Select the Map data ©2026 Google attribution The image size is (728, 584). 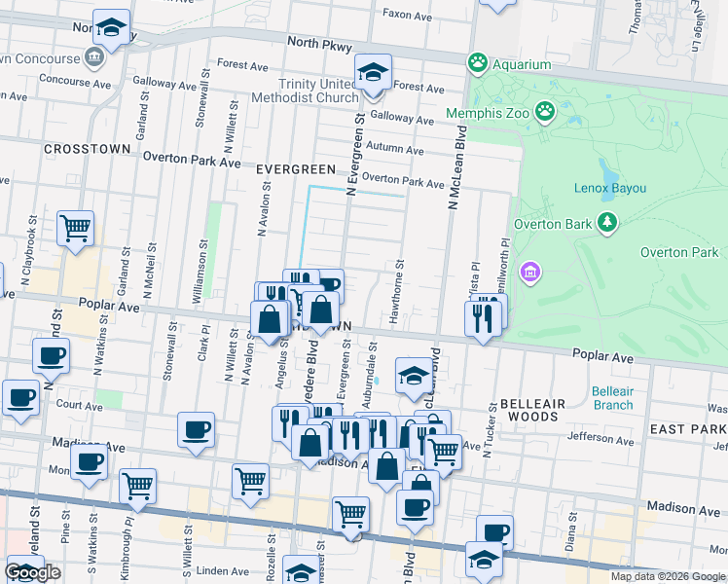(x=668, y=577)
